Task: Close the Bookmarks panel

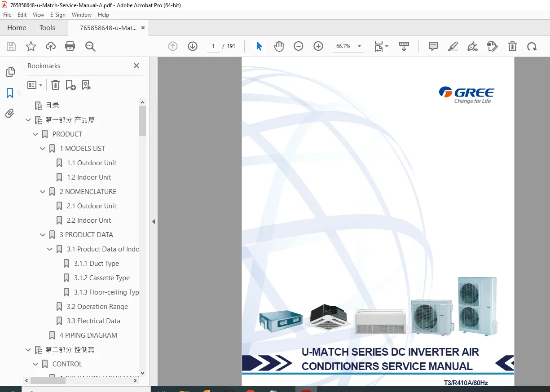Action: tap(136, 66)
